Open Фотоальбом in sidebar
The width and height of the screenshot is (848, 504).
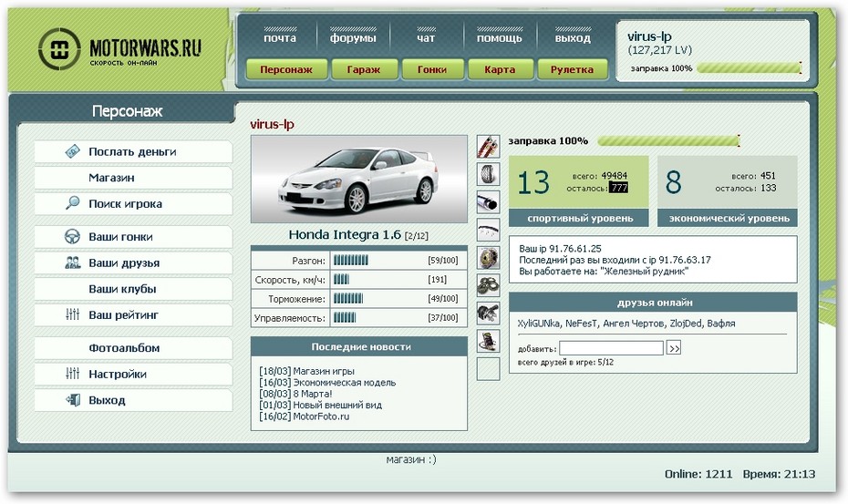(133, 348)
